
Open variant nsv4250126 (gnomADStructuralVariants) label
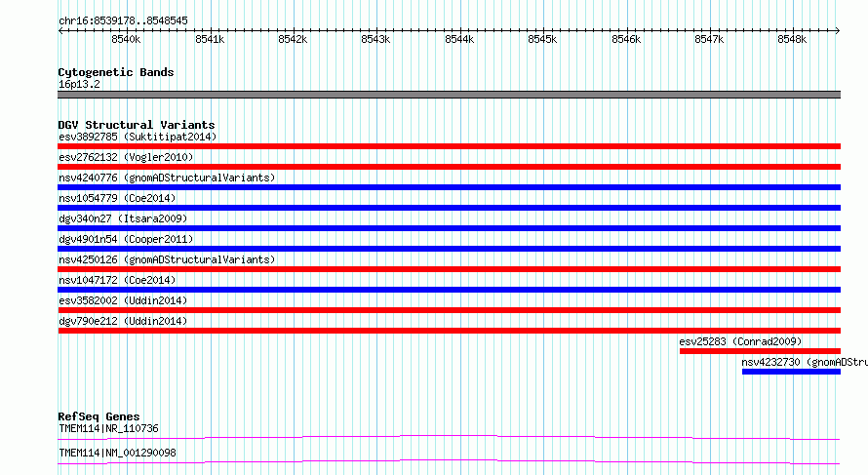point(167,259)
